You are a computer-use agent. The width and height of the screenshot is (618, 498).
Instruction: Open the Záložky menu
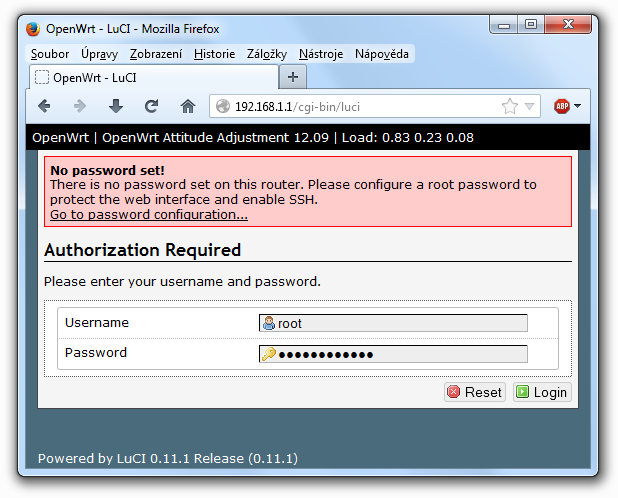point(267,54)
